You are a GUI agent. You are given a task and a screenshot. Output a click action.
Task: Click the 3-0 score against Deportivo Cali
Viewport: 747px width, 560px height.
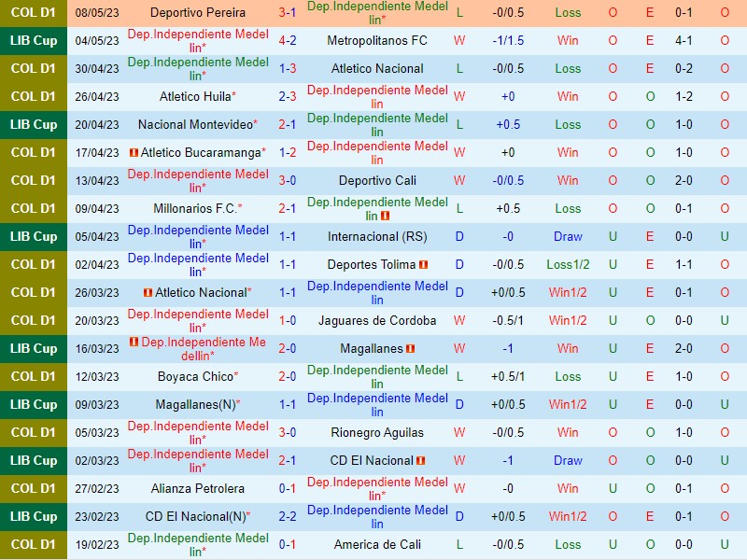(x=288, y=181)
